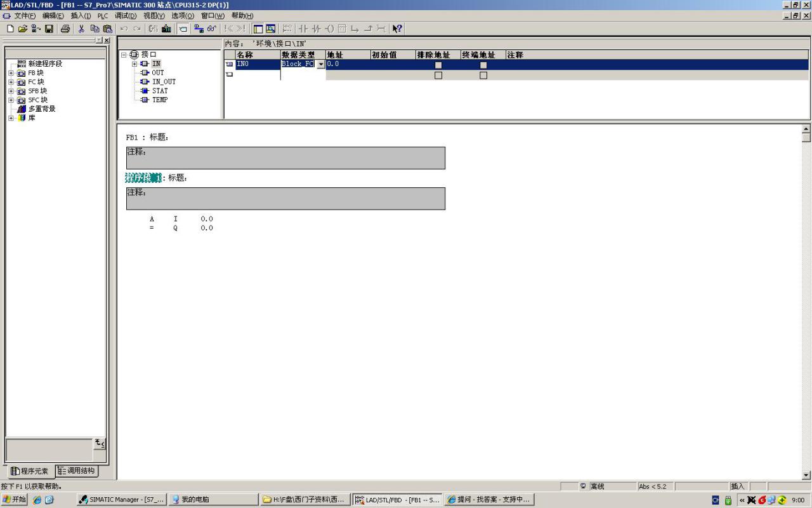Viewport: 812px width, 508px height.
Task: Click the Monitor glasses icon
Action: (212, 29)
